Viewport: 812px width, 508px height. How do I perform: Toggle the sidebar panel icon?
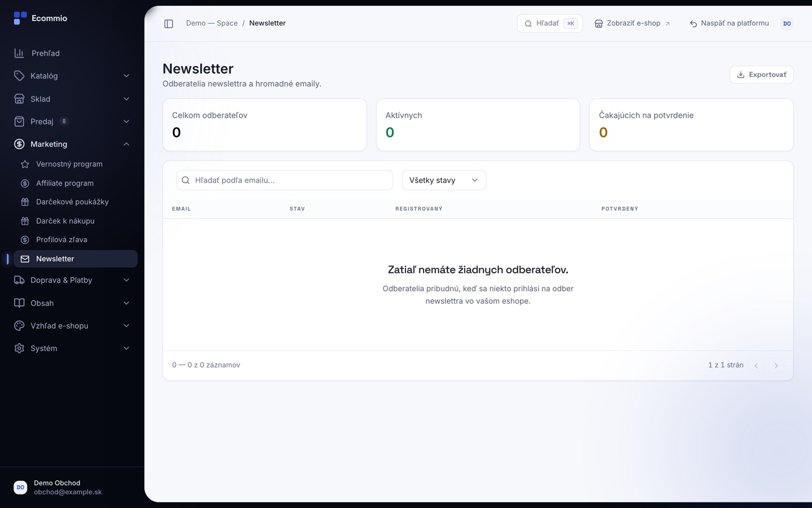[169, 24]
